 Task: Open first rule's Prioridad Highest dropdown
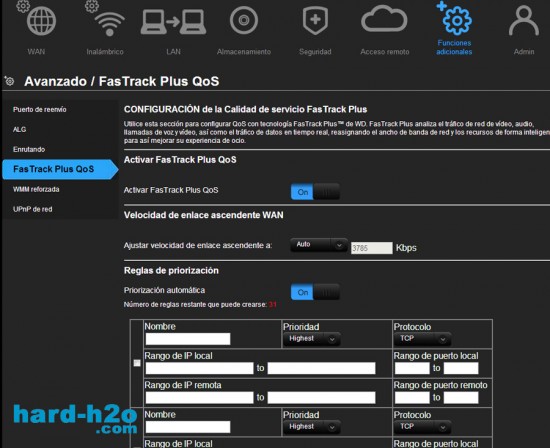tap(311, 339)
